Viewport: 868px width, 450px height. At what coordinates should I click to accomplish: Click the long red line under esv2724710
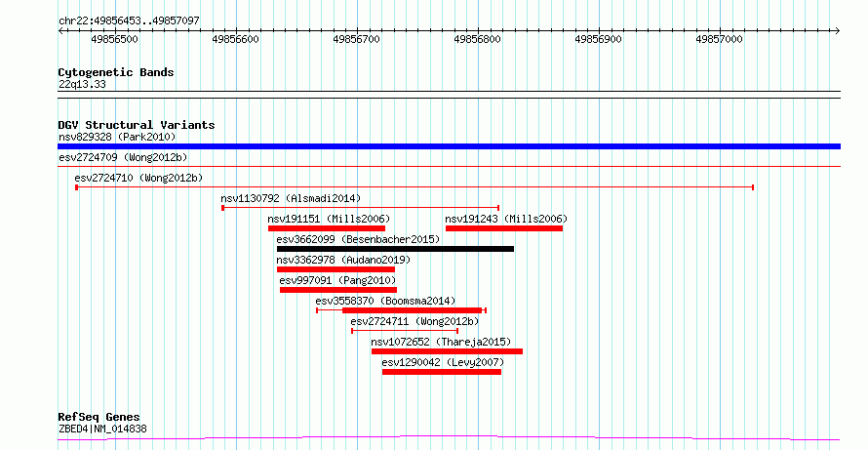coord(414,187)
